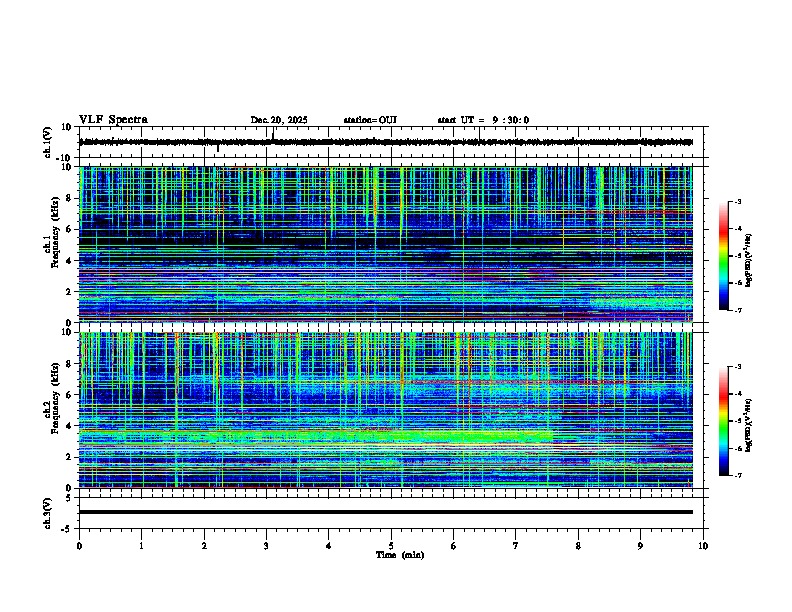Click inside the ch.2 spectrogram panel
Image resolution: width=792 pixels, height=612 pixels.
386,410
